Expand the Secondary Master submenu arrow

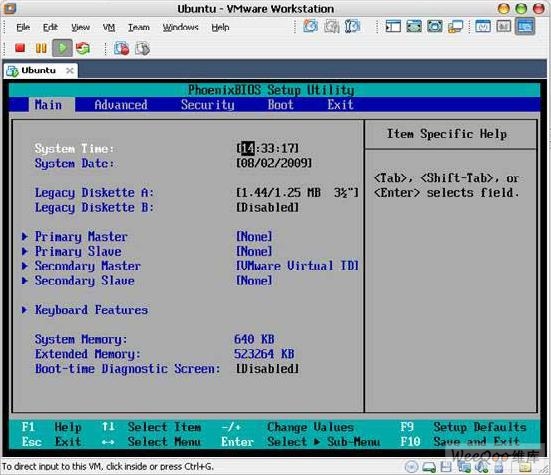(x=25, y=266)
